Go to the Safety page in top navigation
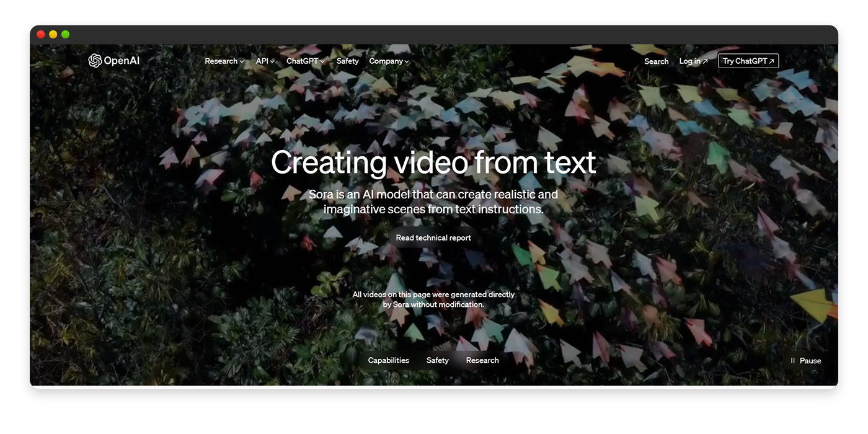 click(347, 61)
